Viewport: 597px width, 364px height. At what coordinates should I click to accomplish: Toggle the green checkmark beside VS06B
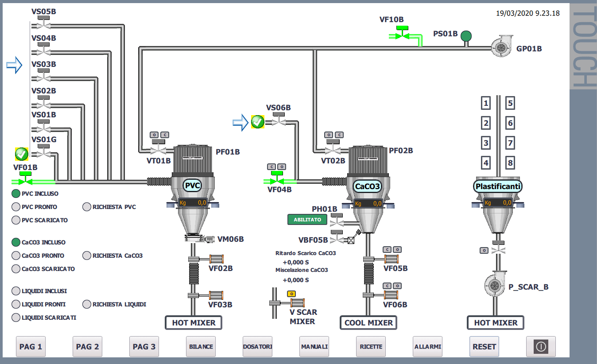[x=257, y=121]
